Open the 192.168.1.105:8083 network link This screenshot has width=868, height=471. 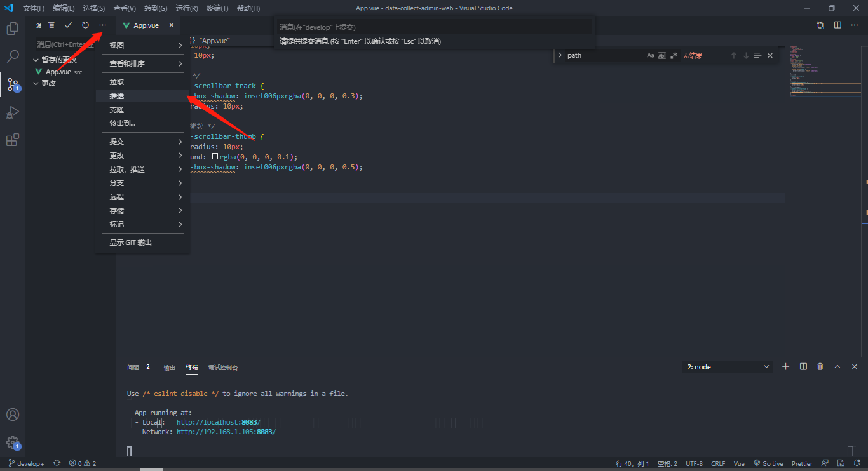226,432
